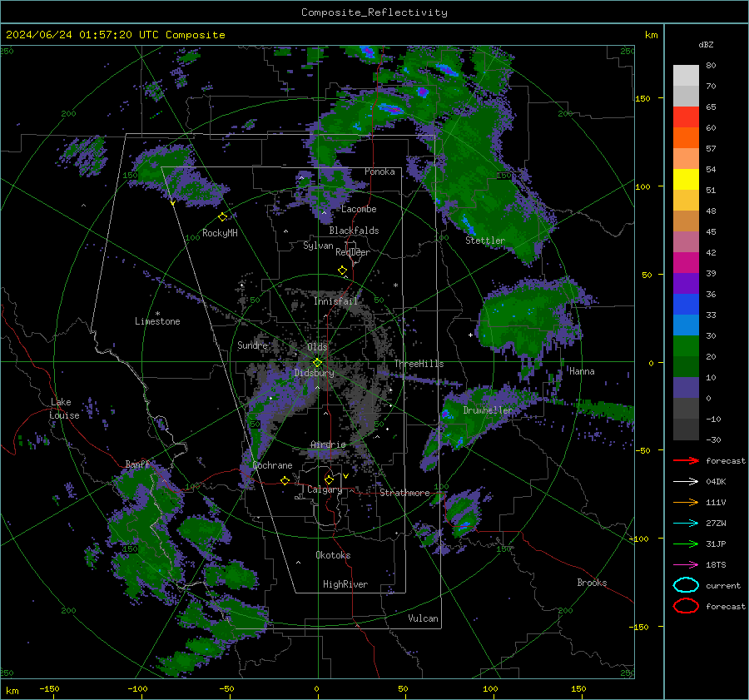Click the cyan current ellipse icon
Screen dimensions: 749x700
coord(686,585)
